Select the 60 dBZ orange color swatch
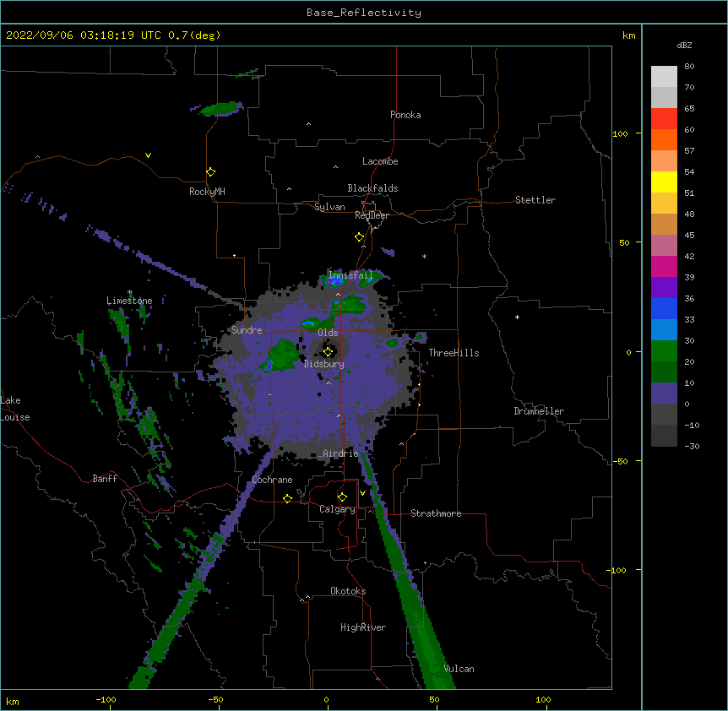 664,139
